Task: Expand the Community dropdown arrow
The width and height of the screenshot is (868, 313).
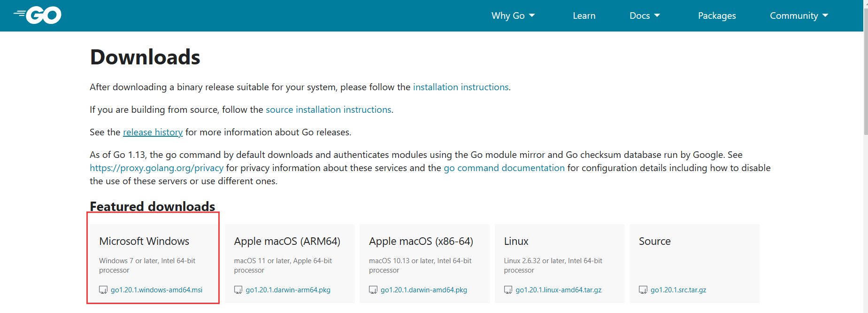Action: [825, 16]
